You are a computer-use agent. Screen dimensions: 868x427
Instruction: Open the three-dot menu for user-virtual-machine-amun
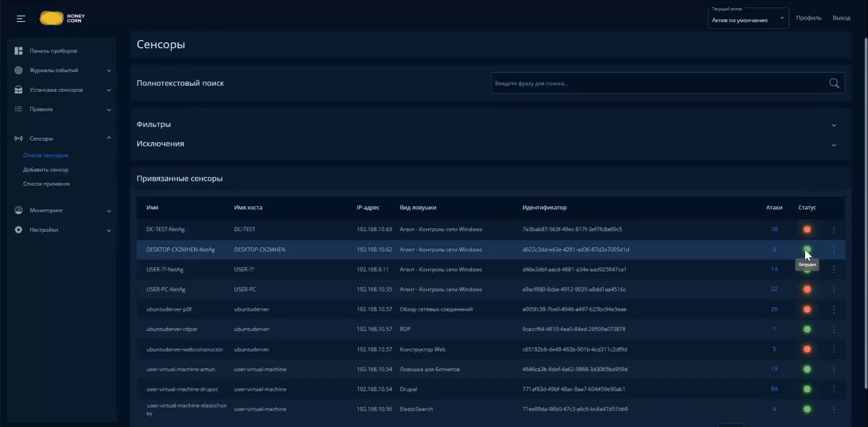tap(834, 369)
